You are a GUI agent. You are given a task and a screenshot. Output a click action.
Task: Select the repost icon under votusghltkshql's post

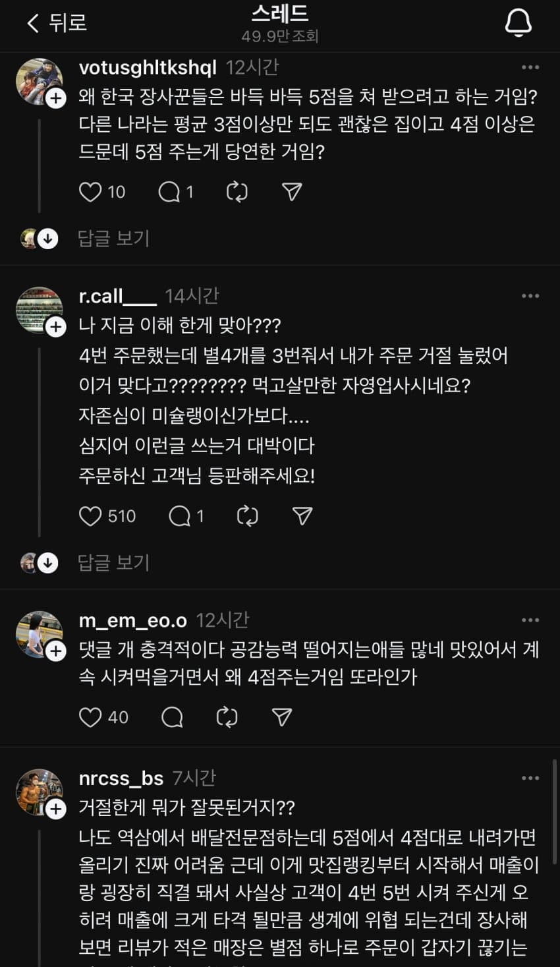(237, 192)
